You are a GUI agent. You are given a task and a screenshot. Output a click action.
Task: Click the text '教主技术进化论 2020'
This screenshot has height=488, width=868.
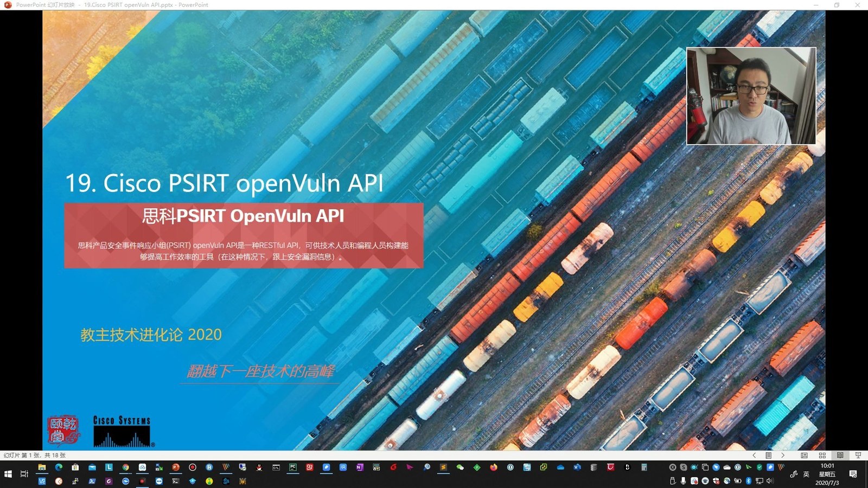tap(151, 335)
